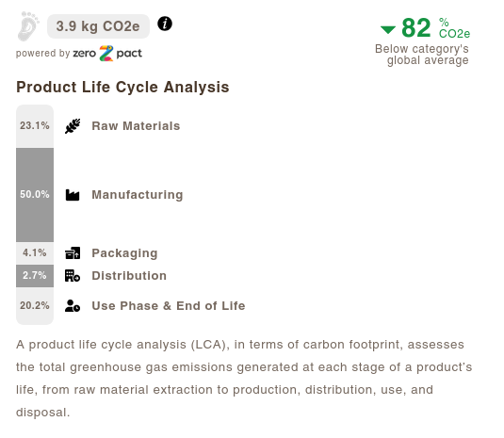The height and width of the screenshot is (438, 504).
Task: Click the Packaging boxes icon
Action: click(73, 252)
